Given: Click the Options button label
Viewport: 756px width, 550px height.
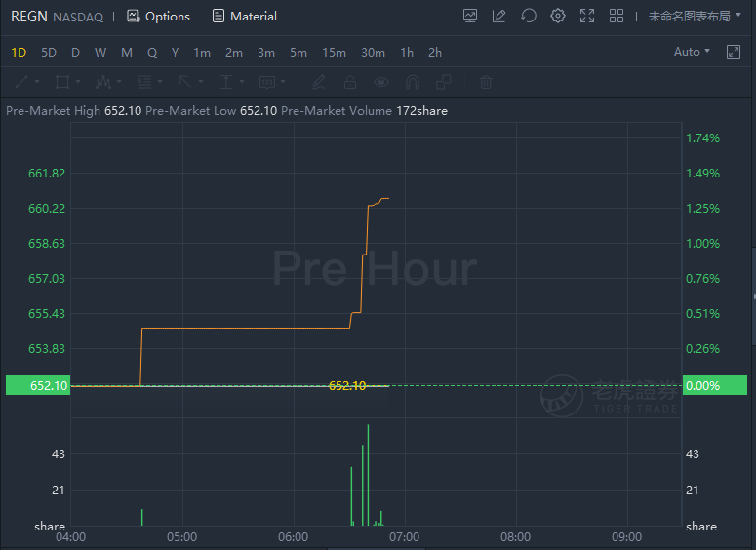Looking at the screenshot, I should point(168,17).
